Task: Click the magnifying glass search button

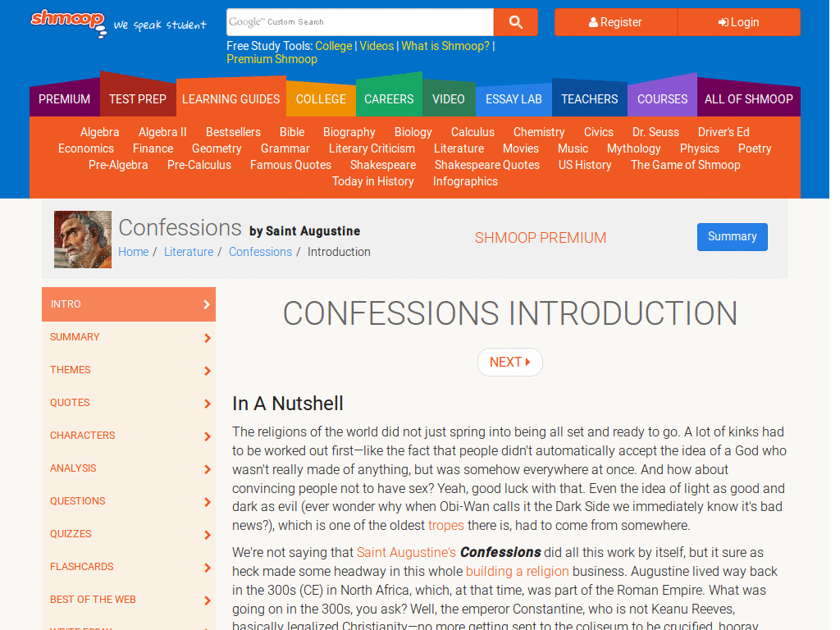Action: click(515, 22)
